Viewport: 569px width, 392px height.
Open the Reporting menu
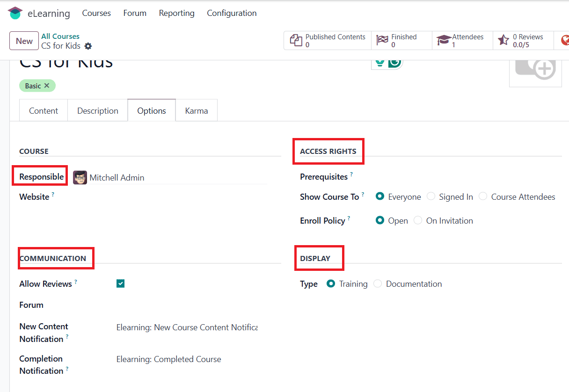[176, 13]
